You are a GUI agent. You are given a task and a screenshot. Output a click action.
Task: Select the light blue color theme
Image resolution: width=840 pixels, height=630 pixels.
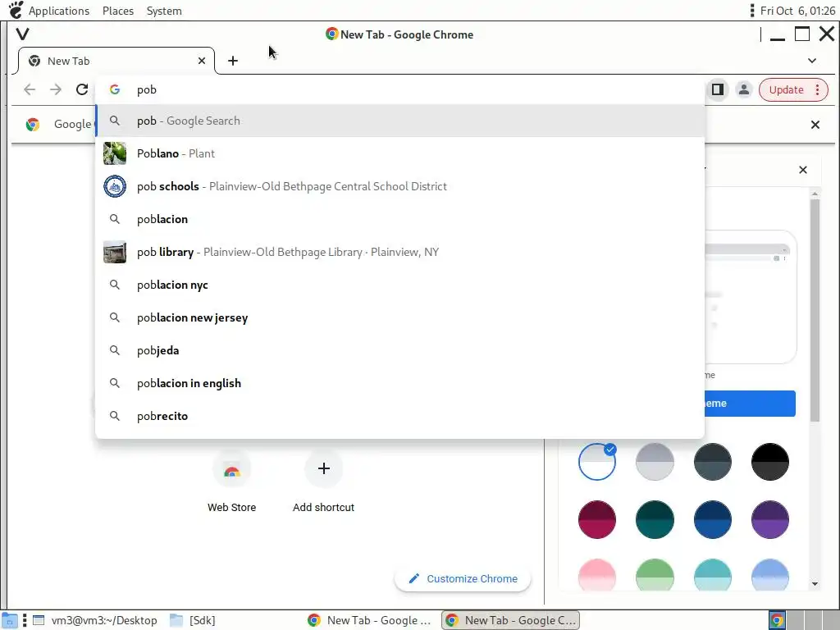coord(769,575)
